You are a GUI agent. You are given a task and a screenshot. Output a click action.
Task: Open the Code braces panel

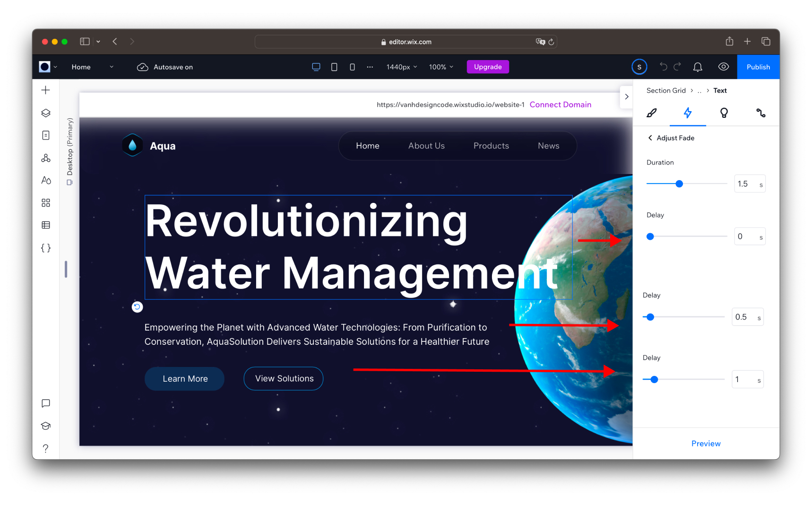46,248
